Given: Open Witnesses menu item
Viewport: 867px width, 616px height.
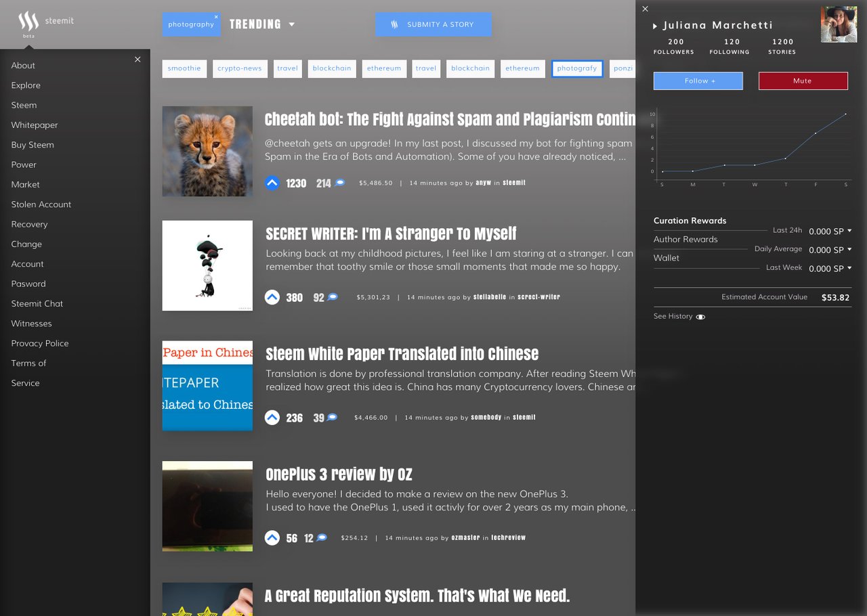Looking at the screenshot, I should coord(31,324).
